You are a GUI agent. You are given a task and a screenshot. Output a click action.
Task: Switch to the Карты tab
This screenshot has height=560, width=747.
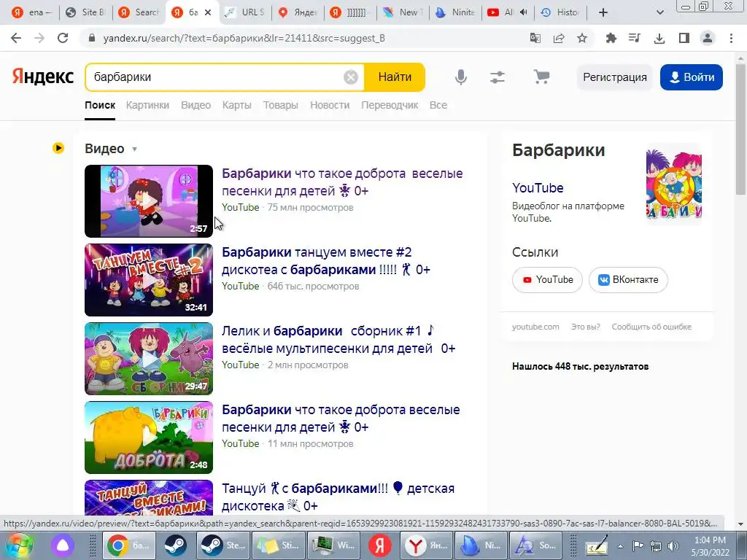pos(237,105)
